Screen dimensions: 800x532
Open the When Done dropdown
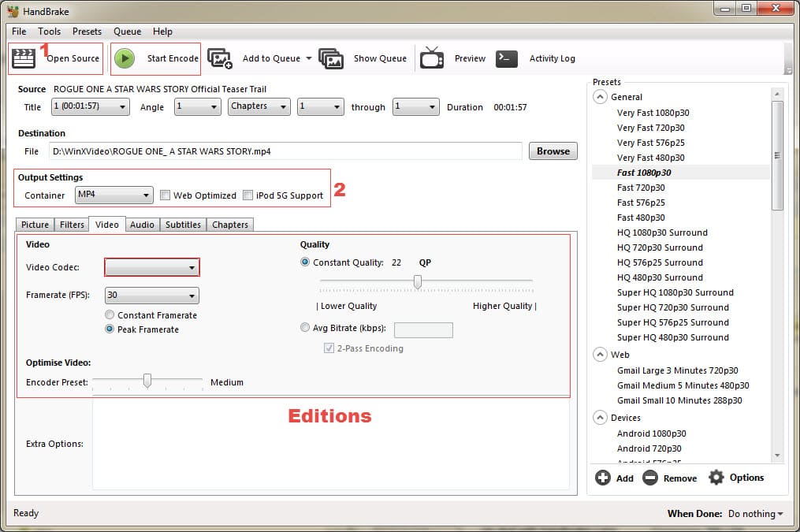point(754,513)
